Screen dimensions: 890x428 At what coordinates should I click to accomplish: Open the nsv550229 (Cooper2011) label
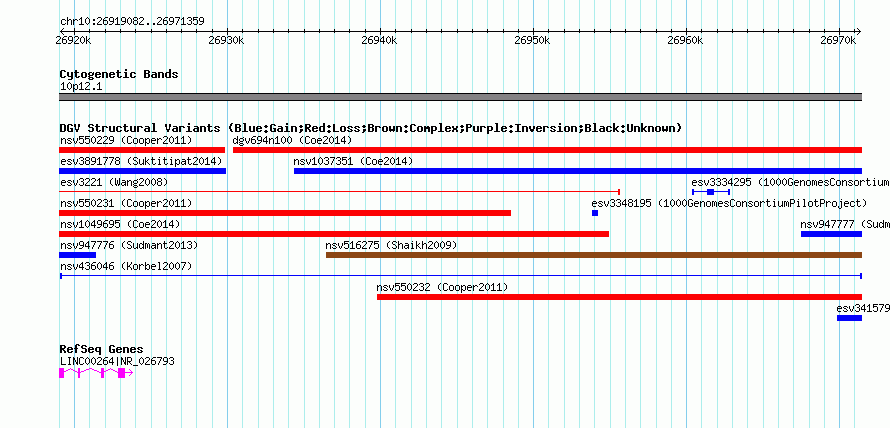[x=126, y=140]
